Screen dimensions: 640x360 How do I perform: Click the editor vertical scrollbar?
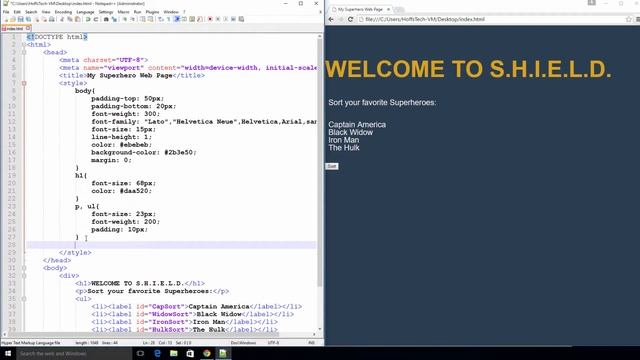click(320, 163)
